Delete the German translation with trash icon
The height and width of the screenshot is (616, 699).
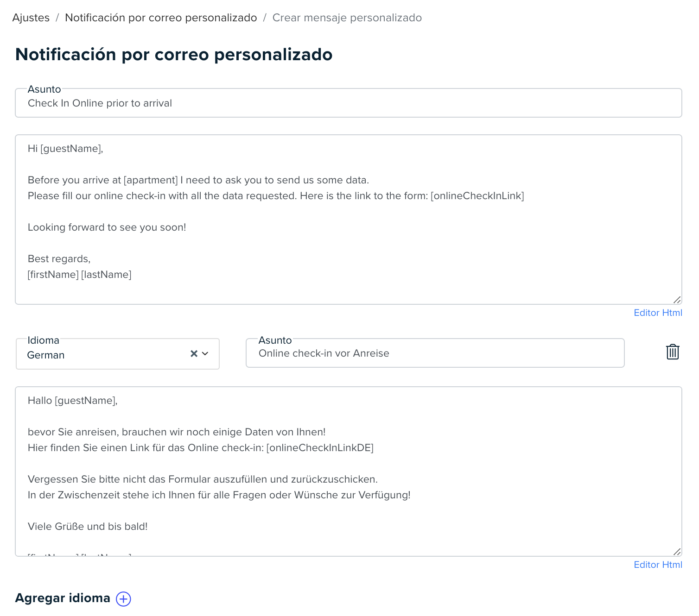pos(673,352)
